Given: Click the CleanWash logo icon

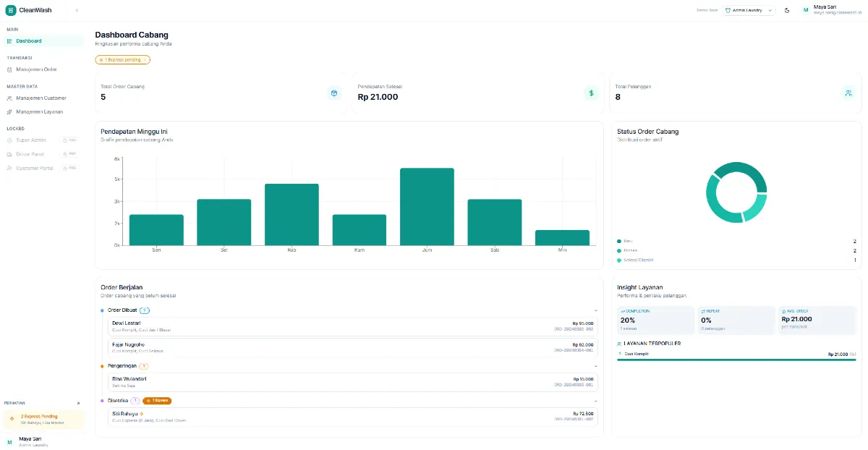Looking at the screenshot, I should [10, 10].
